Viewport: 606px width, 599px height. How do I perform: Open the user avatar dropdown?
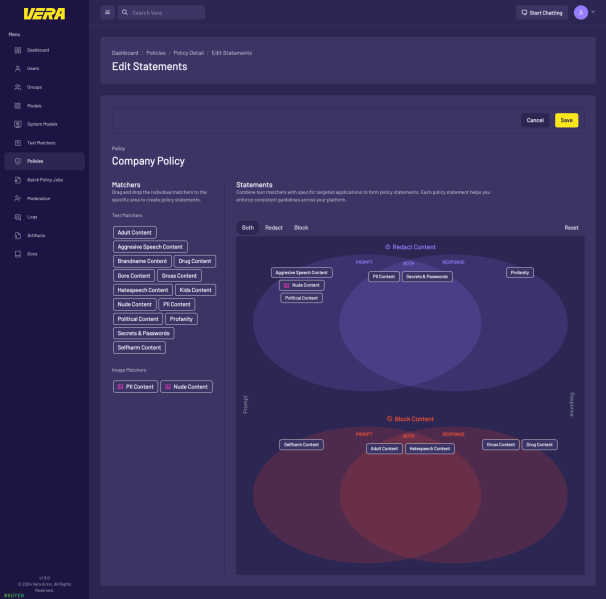click(x=583, y=13)
